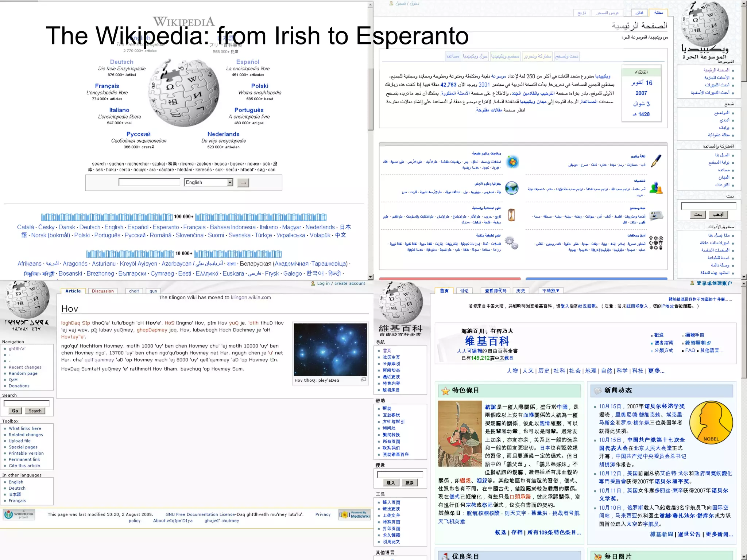Viewport: 747px width, 560px height.
Task: Click the scroll-down arrow of the portal page
Action: point(371,277)
